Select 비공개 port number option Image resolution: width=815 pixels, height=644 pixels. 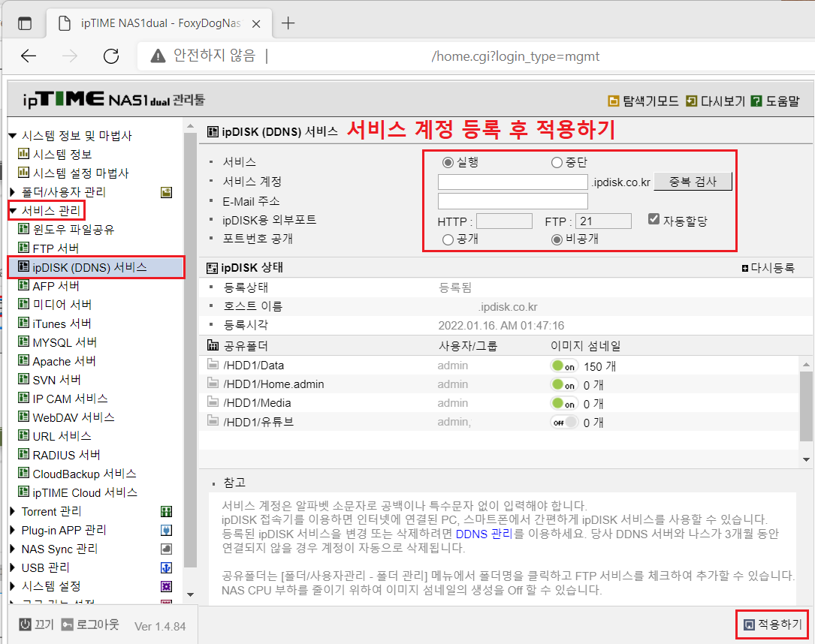557,239
